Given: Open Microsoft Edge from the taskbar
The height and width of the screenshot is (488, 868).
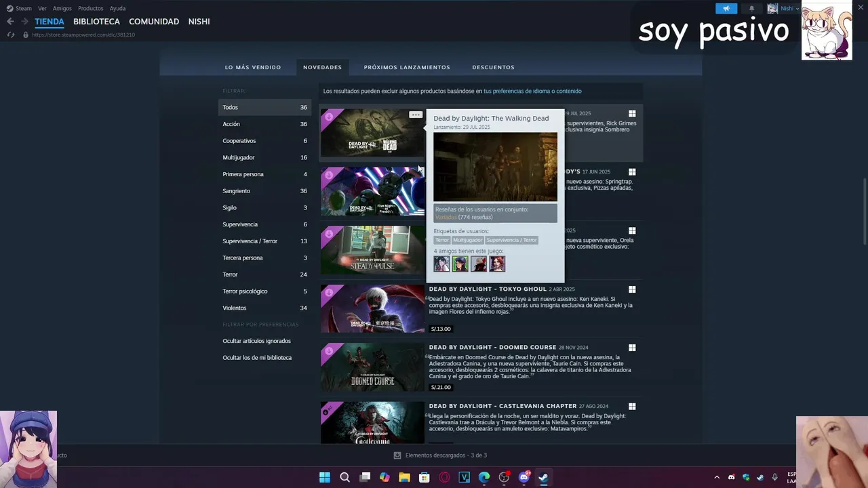Looking at the screenshot, I should pyautogui.click(x=484, y=477).
